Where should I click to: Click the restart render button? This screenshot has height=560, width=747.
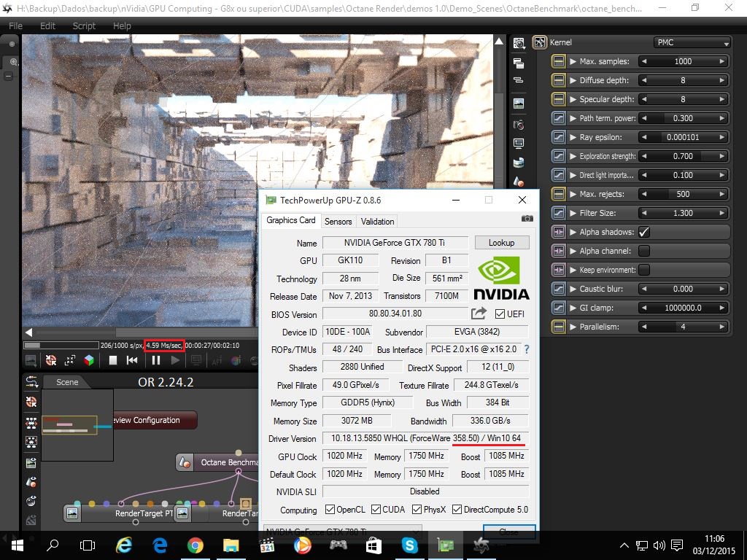[x=132, y=360]
